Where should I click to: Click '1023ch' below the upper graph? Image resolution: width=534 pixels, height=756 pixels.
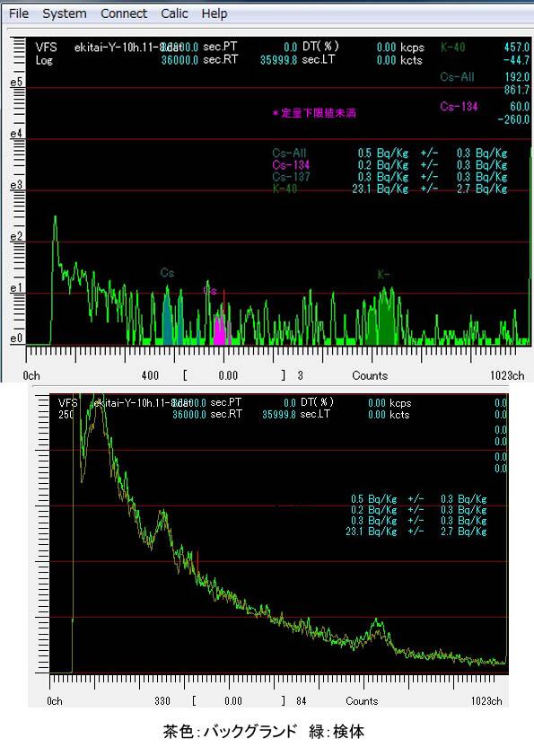tap(507, 375)
